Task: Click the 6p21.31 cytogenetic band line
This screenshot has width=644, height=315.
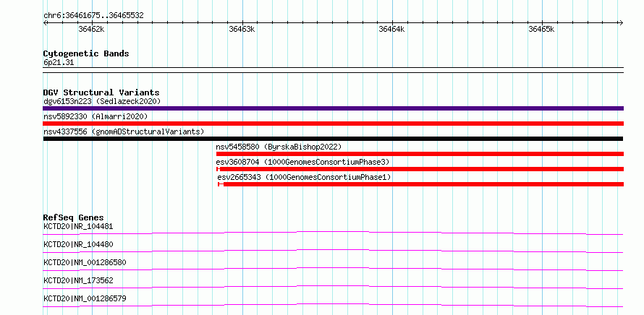Action: (333, 70)
